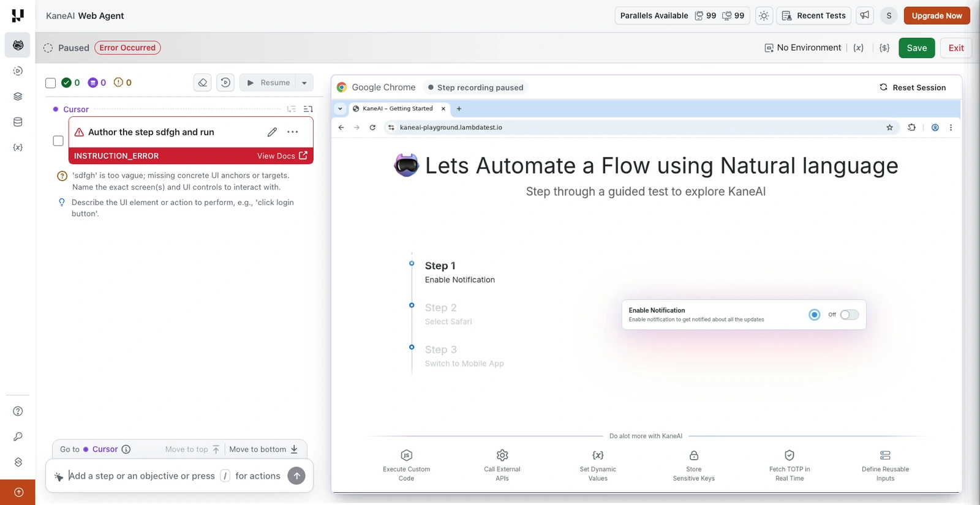Expand steps with the outdent list icon
The width and height of the screenshot is (980, 505).
(x=308, y=109)
